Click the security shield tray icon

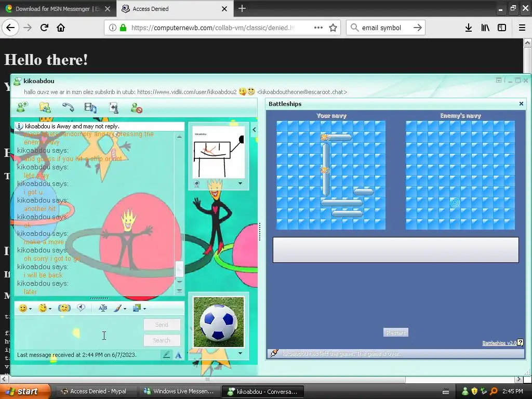point(474,392)
